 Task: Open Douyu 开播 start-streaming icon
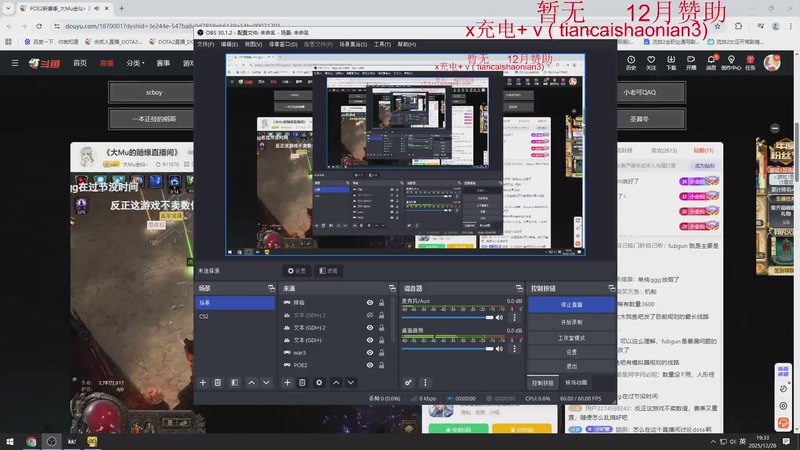(x=691, y=63)
